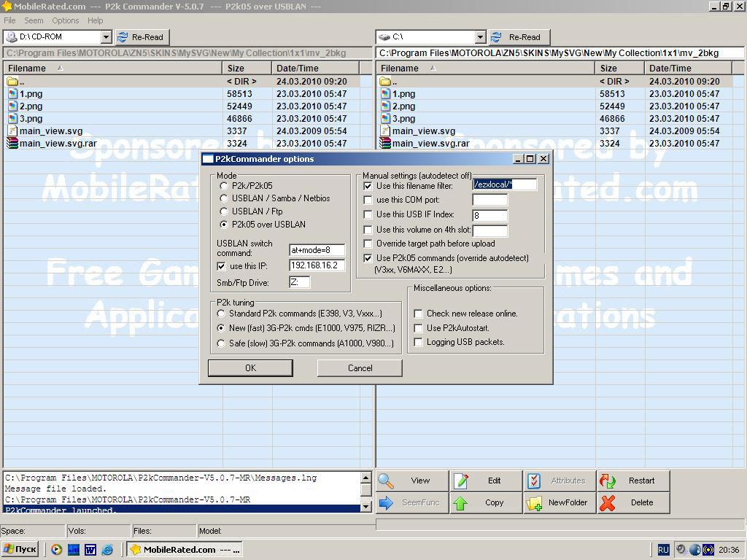Image resolution: width=747 pixels, height=560 pixels.
Task: Enable 'Check new release online' checkbox
Action: click(x=418, y=314)
